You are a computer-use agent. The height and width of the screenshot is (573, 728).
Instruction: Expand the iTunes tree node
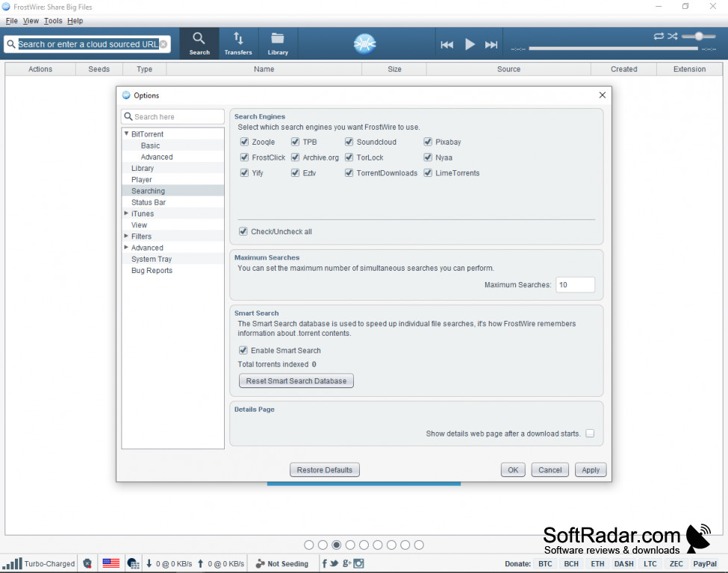coord(126,213)
